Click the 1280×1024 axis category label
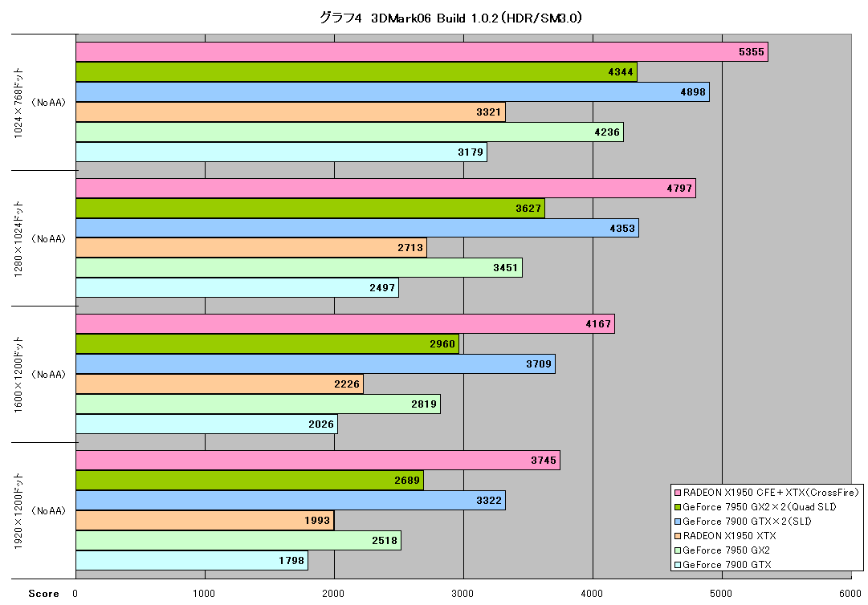This screenshot has height=605, width=868. 18,239
